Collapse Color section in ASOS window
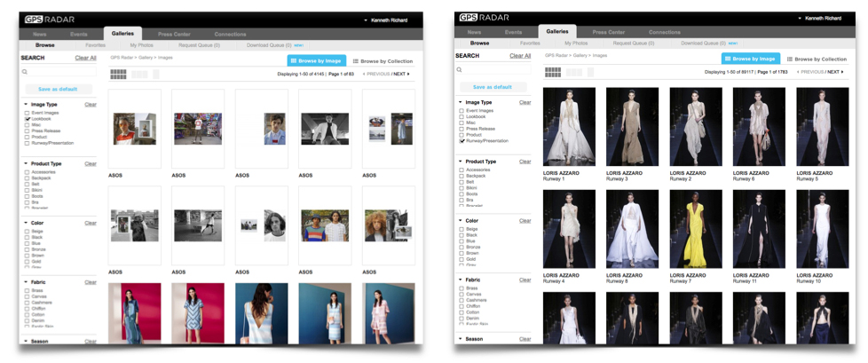Viewport: 868px width, 363px height. [x=26, y=223]
